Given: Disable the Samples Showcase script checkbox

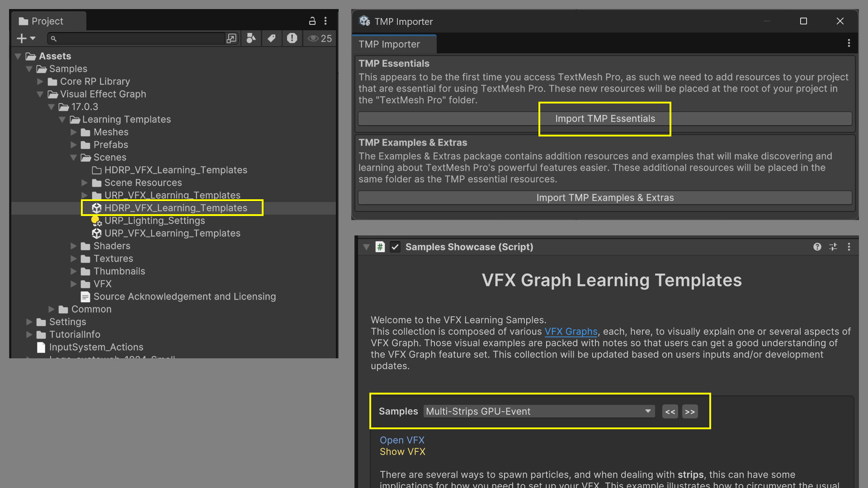Looking at the screenshot, I should coord(395,247).
